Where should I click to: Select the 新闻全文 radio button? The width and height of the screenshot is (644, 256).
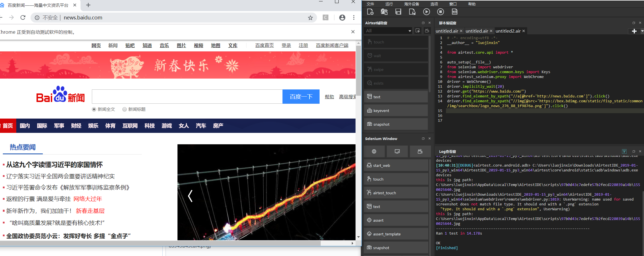pyautogui.click(x=94, y=109)
